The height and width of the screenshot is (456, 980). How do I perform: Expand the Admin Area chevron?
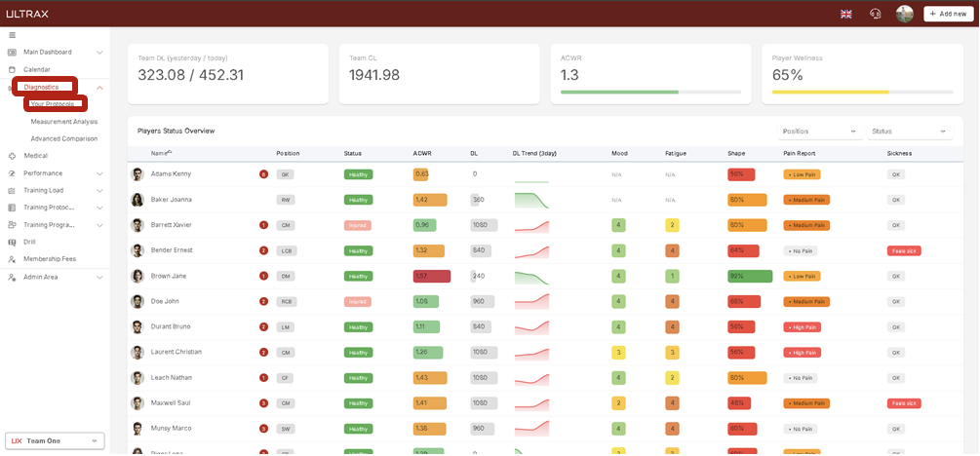tap(99, 277)
